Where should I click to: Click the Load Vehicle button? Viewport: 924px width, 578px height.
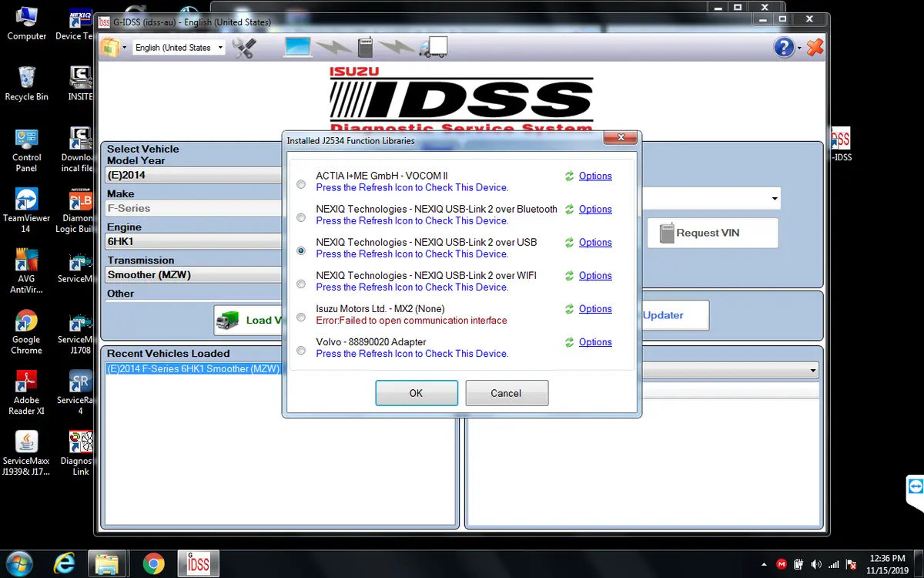point(248,321)
